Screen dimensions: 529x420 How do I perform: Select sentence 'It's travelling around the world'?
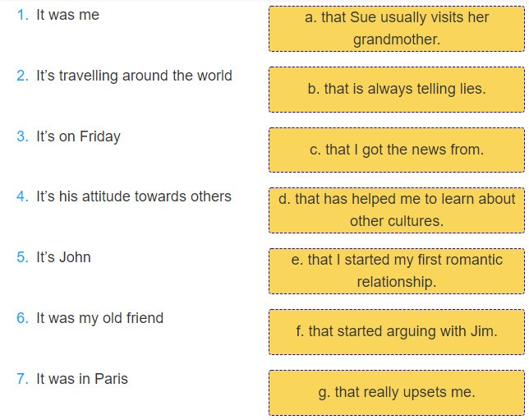tap(134, 76)
